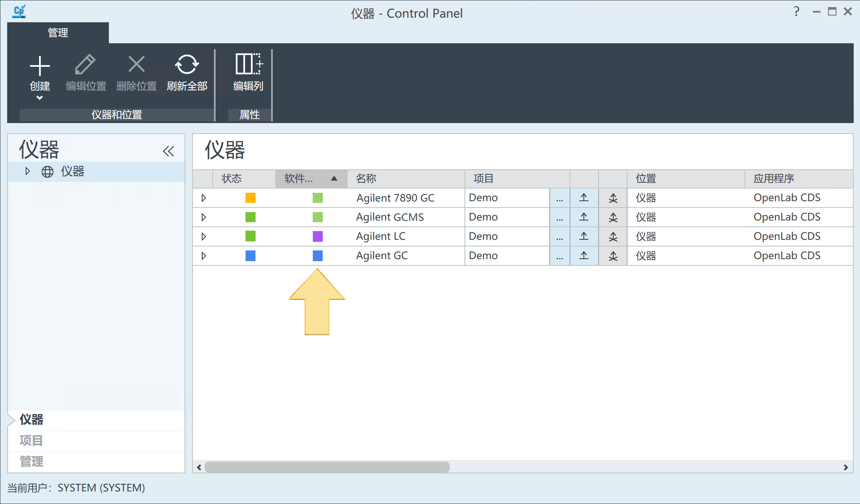Expand the Agilent GC row
The image size is (860, 504).
tap(204, 256)
